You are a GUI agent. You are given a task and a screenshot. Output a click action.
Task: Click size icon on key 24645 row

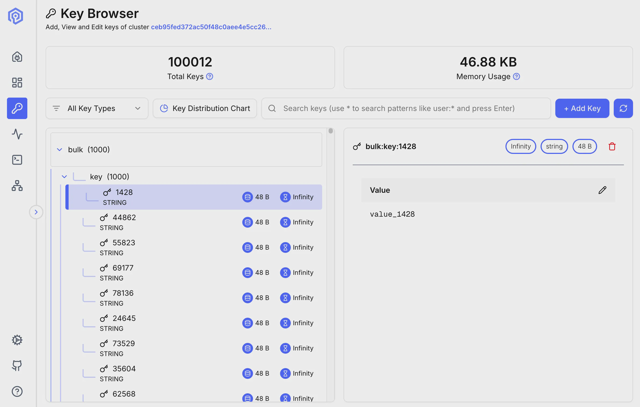coord(247,323)
